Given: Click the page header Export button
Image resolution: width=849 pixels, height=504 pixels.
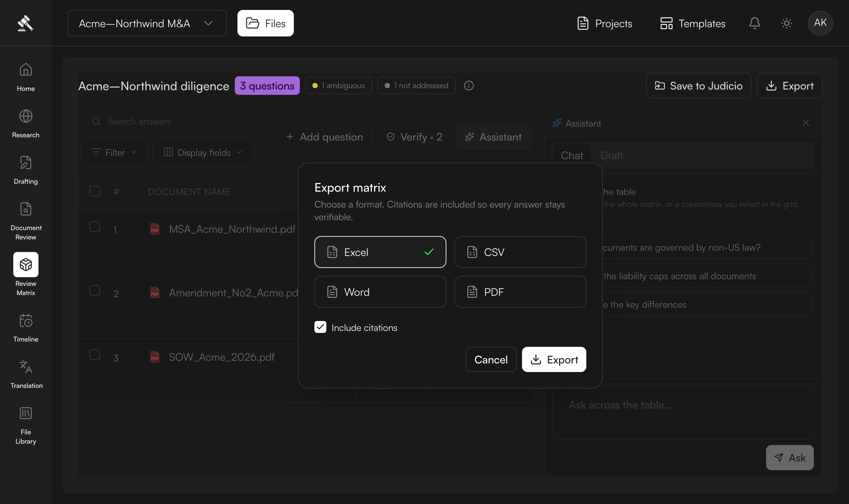Looking at the screenshot, I should [x=790, y=86].
